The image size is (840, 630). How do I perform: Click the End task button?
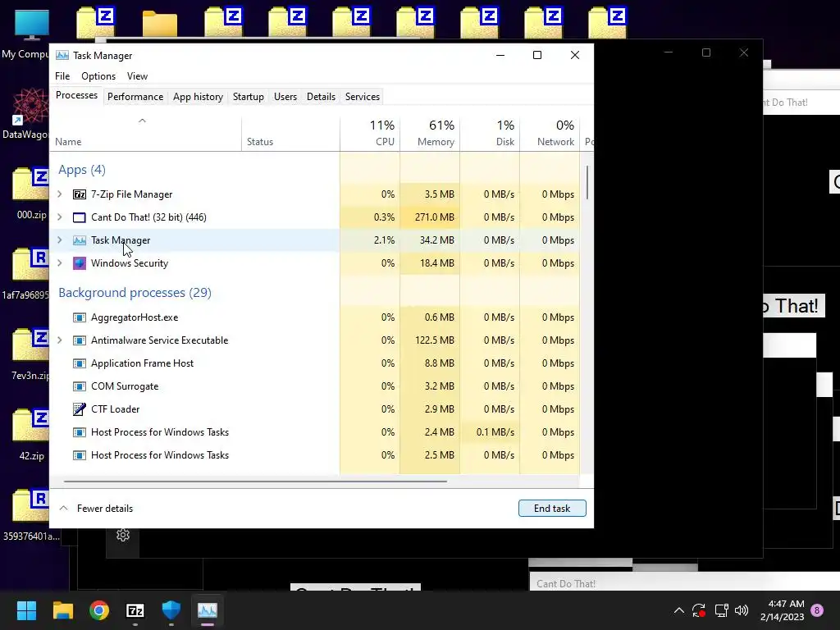pos(552,509)
